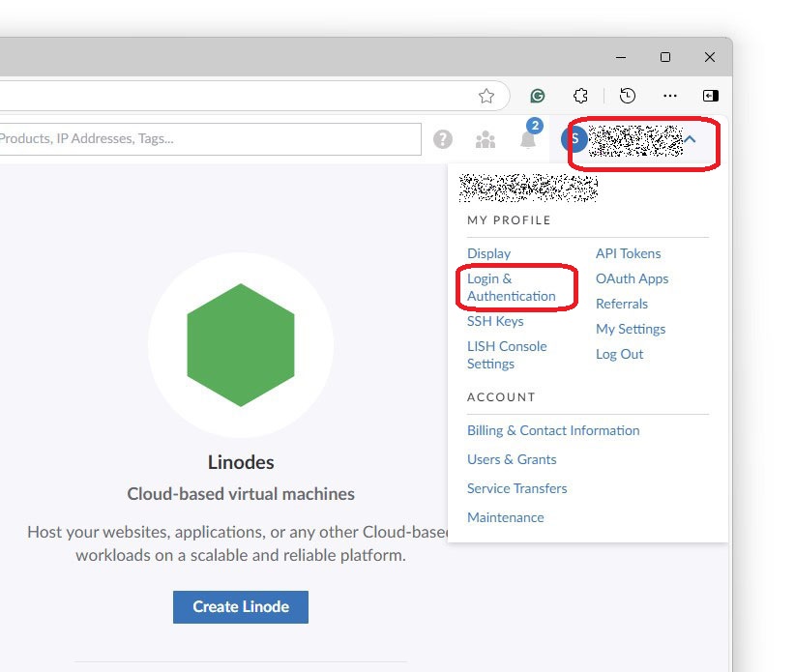Click the Create Linode button
The width and height of the screenshot is (795, 672).
pyautogui.click(x=241, y=606)
